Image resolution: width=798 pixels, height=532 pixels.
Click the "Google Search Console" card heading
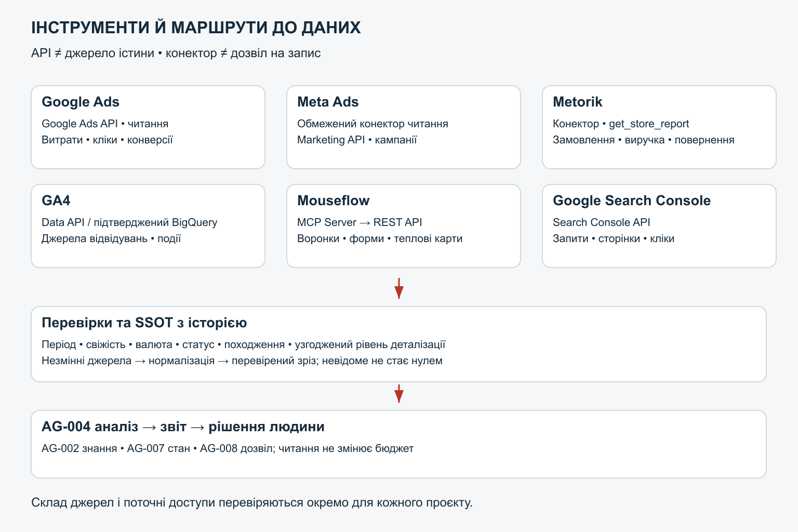click(632, 201)
